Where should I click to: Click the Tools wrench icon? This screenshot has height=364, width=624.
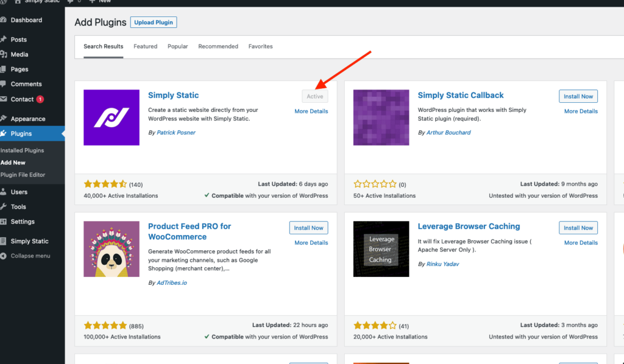point(3,206)
